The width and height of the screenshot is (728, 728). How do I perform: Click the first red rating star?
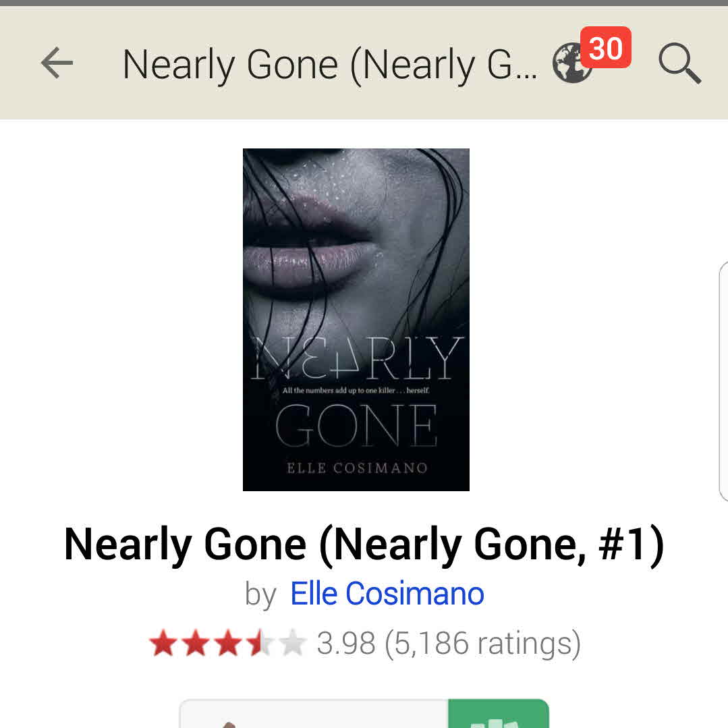click(163, 643)
